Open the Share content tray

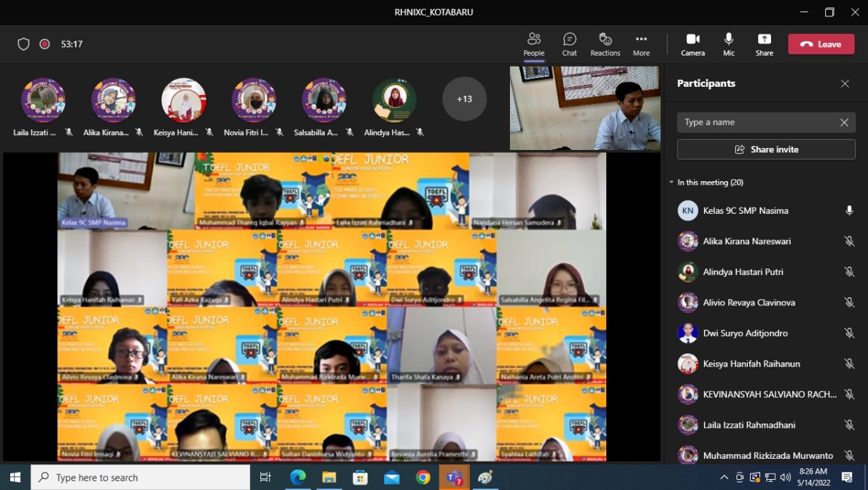pos(764,44)
